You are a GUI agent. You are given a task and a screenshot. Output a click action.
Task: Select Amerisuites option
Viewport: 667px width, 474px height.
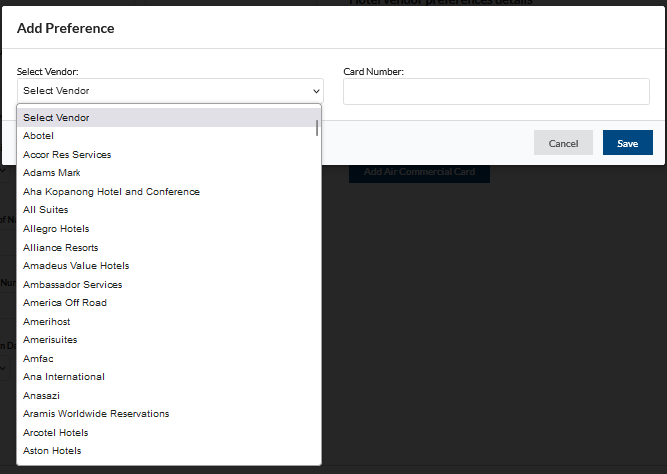pos(169,340)
